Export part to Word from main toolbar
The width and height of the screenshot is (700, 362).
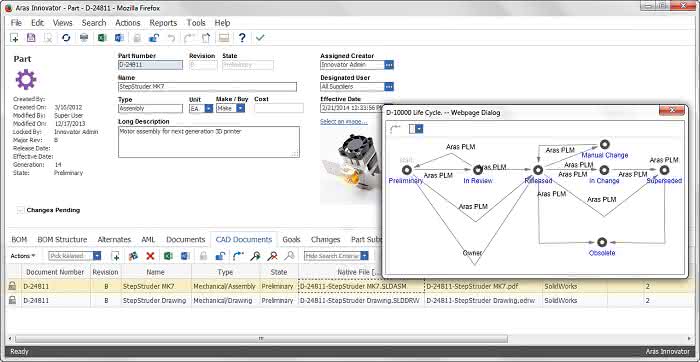pyautogui.click(x=119, y=38)
